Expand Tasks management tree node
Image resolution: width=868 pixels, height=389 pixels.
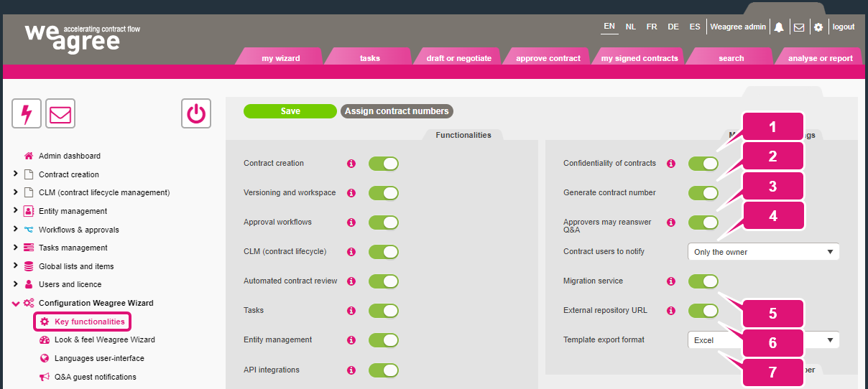(x=16, y=248)
